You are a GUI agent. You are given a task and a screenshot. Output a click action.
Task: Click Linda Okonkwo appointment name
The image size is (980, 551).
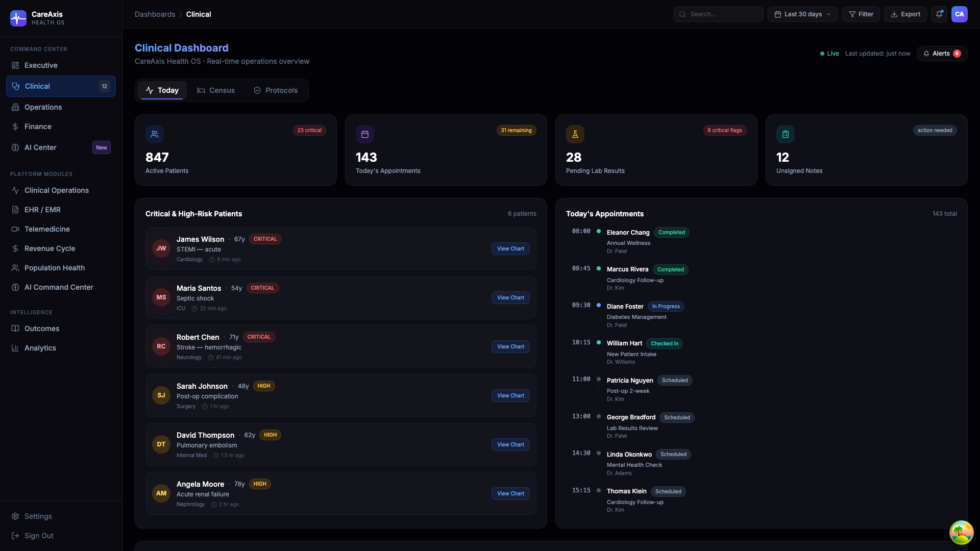point(629,455)
